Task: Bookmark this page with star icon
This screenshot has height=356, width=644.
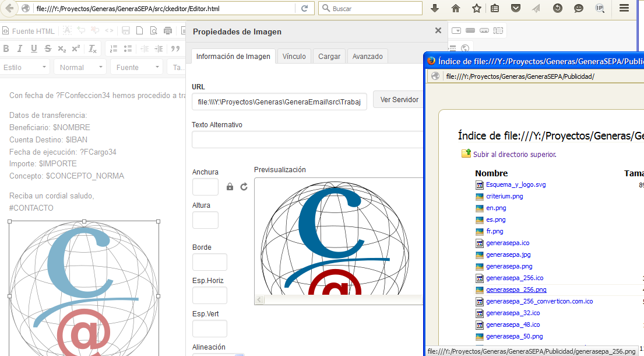Action: [x=476, y=8]
